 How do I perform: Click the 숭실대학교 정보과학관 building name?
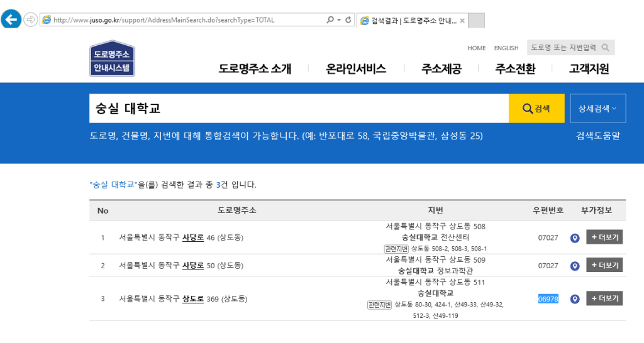435,271
